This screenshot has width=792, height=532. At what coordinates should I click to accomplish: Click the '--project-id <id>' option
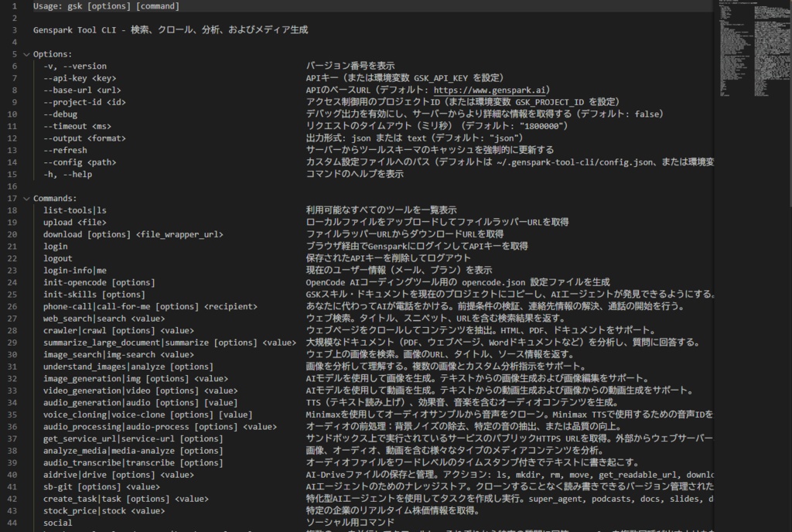[x=84, y=102]
